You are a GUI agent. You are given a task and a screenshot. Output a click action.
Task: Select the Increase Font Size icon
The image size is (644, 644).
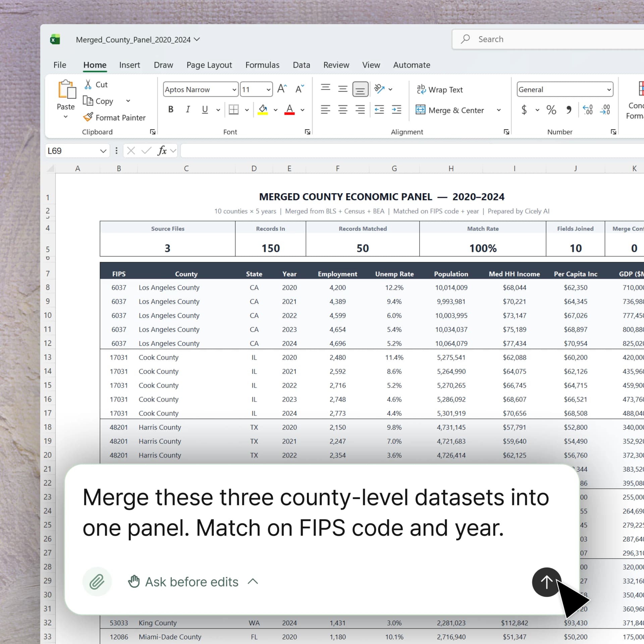[x=281, y=88]
